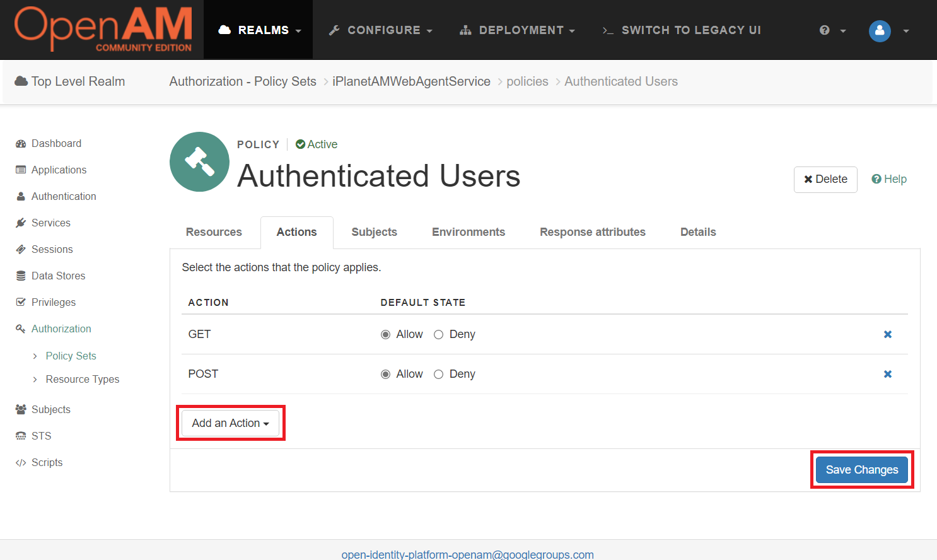The image size is (937, 560).
Task: Click the STS icon in the sidebar
Action: pos(21,436)
